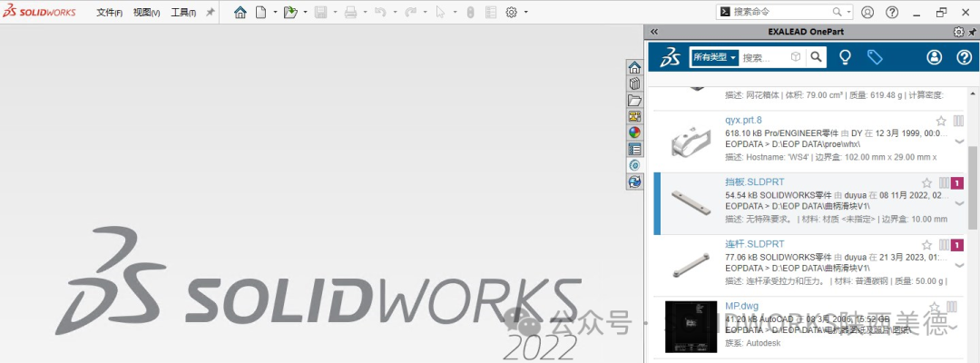Image resolution: width=980 pixels, height=363 pixels.
Task: Click the Print icon
Action: point(350,12)
